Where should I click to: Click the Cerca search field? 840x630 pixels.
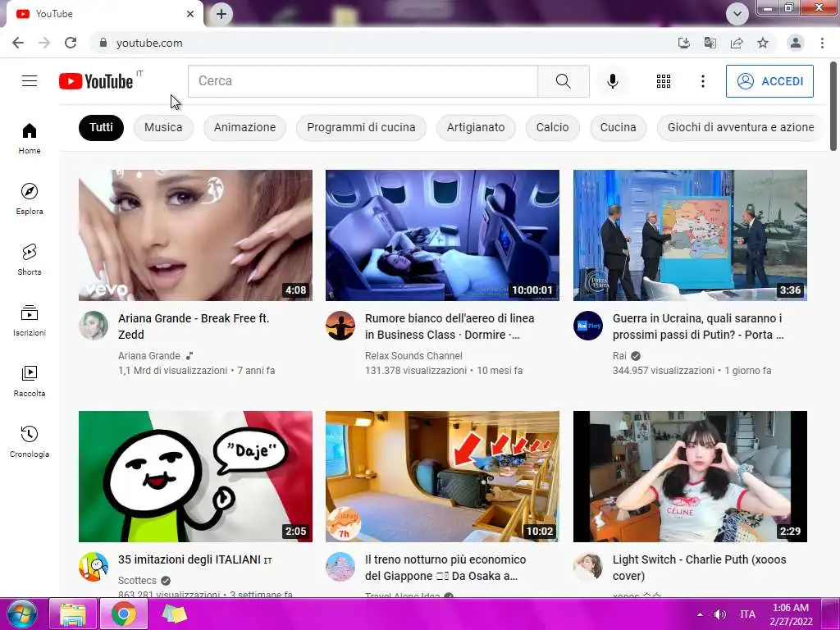tap(363, 81)
